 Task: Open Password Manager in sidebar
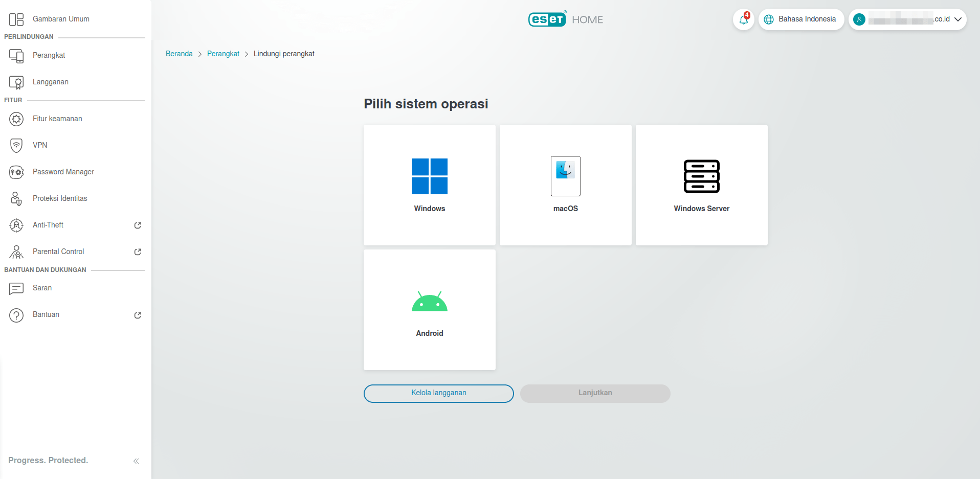63,172
